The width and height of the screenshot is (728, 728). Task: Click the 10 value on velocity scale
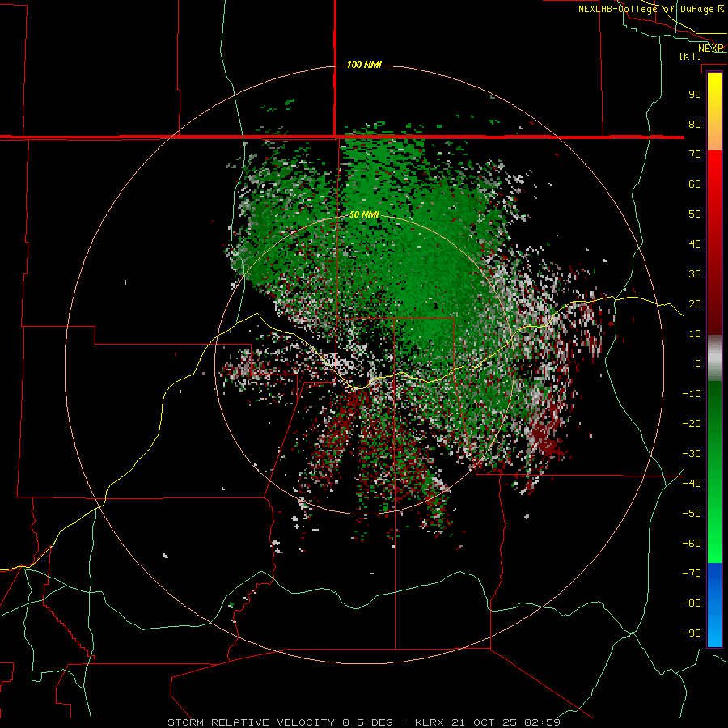click(x=695, y=334)
